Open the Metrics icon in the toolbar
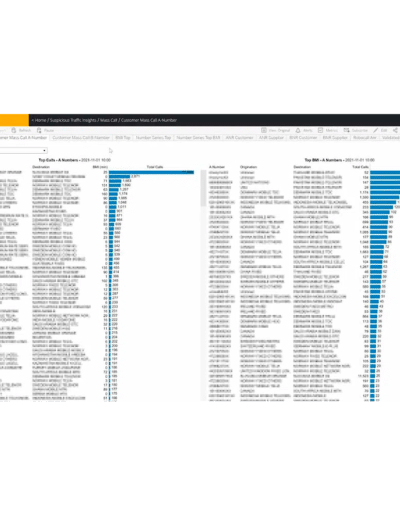This screenshot has width=400, height=516. point(320,130)
